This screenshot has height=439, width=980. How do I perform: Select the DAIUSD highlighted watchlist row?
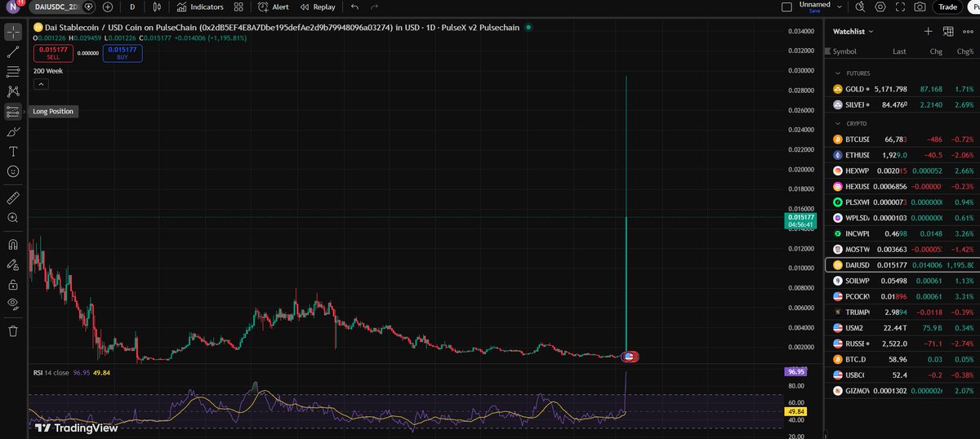pyautogui.click(x=902, y=265)
